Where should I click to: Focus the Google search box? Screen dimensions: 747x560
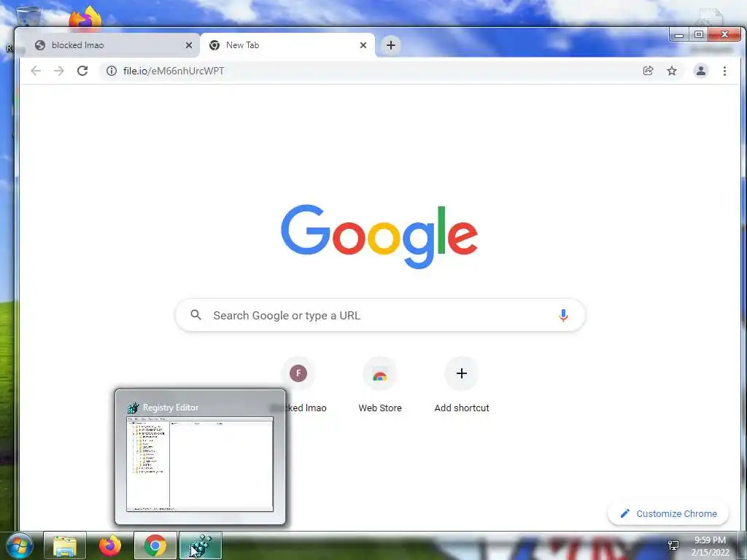(380, 315)
